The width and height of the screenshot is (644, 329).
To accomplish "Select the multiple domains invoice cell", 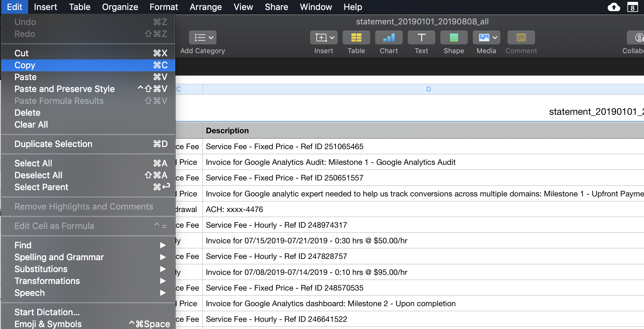I will pos(423,194).
